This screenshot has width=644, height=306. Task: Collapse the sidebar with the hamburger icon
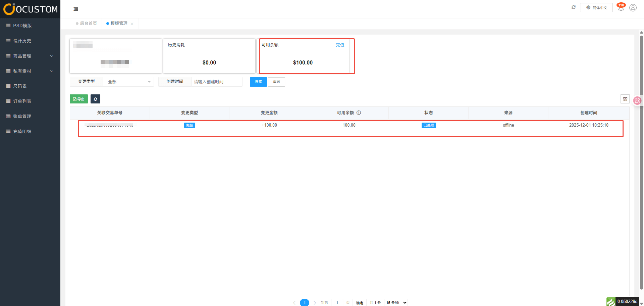coord(76,9)
